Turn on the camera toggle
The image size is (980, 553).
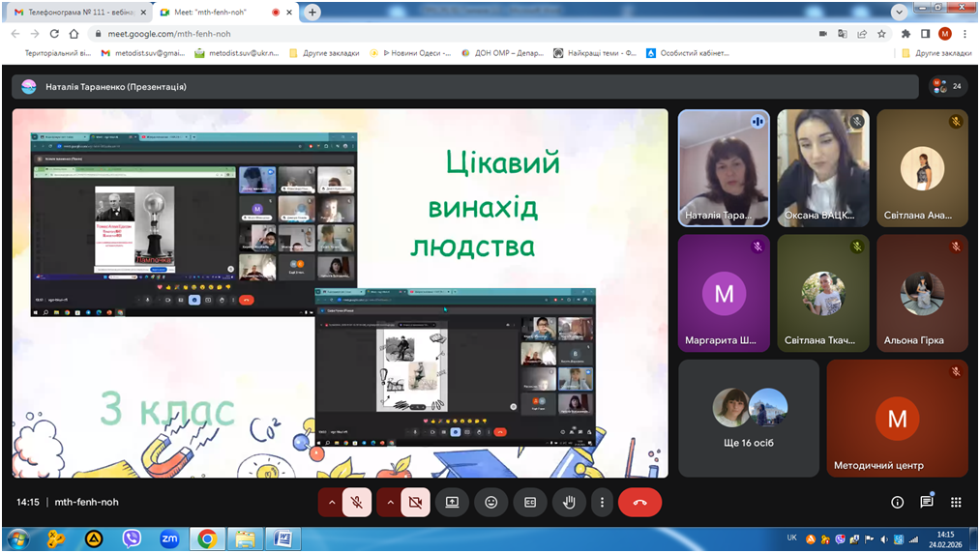415,503
